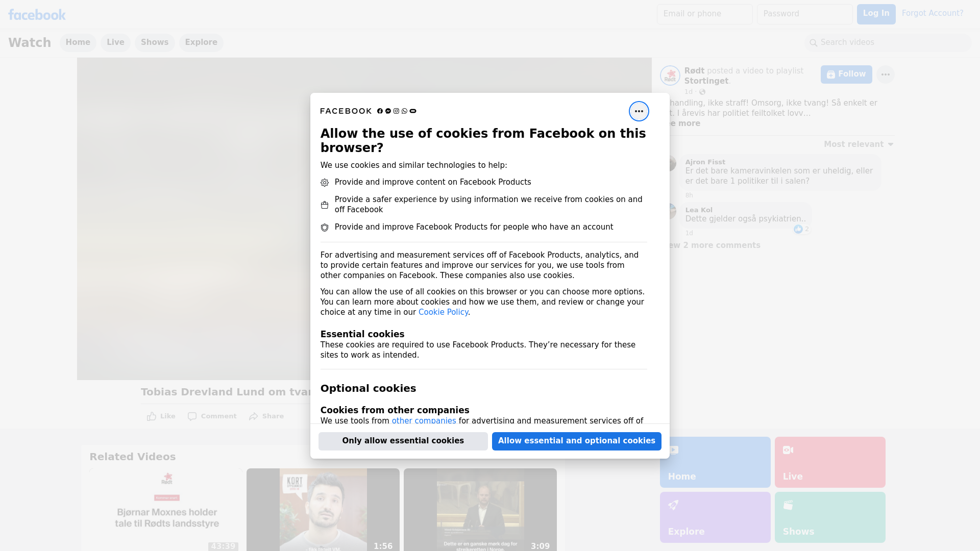Click the thumbs-up Like icon under the video
Image resolution: width=980 pixels, height=551 pixels.
pos(152,416)
